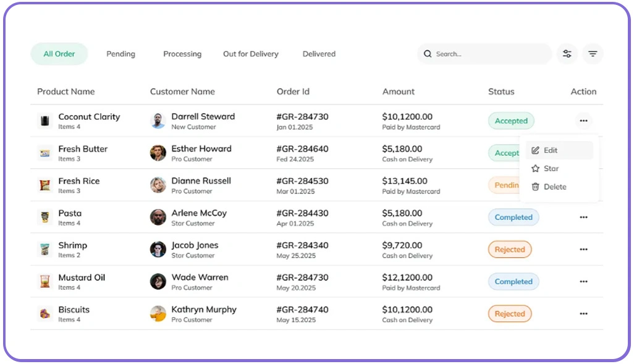
Task: Click the date Apr 01.2025
Action: (295, 224)
